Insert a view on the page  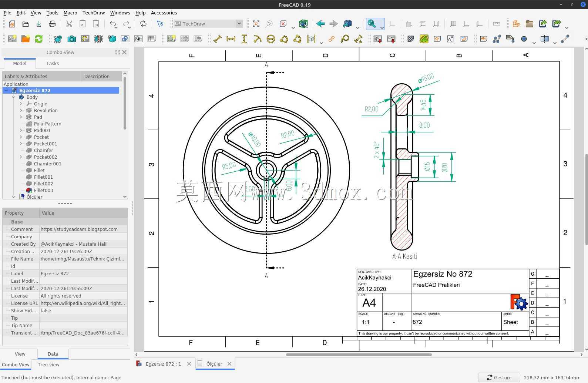point(58,39)
